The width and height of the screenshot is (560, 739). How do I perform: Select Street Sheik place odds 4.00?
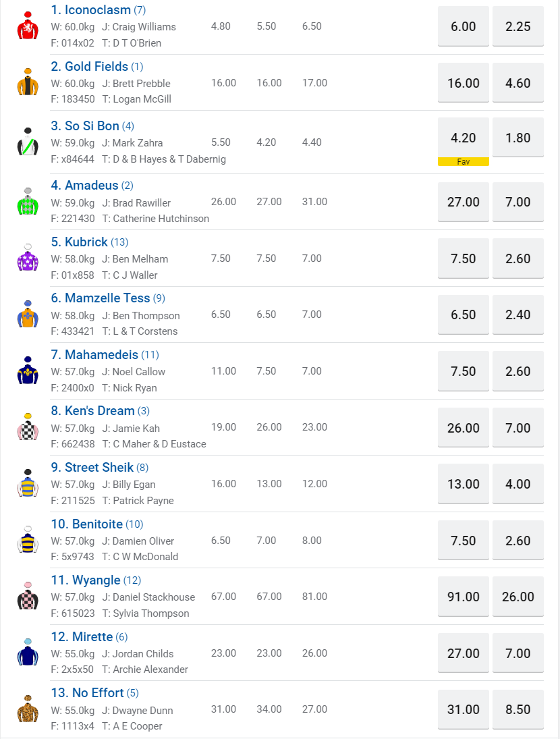[x=518, y=484]
